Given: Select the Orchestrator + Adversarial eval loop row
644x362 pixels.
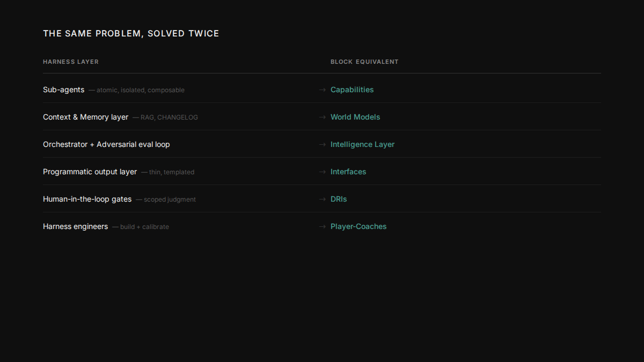Looking at the screenshot, I should coord(106,144).
